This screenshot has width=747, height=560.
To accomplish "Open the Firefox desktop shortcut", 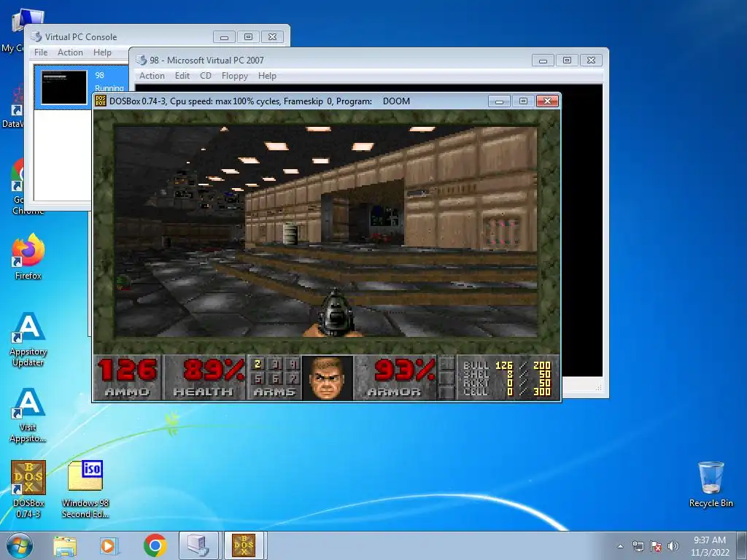I will tap(28, 257).
